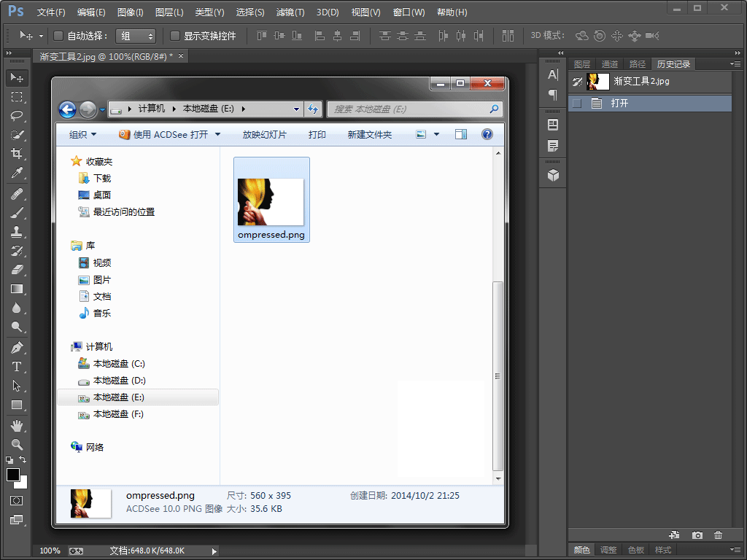This screenshot has width=747, height=560.
Task: Create new snapshot camera icon
Action: click(697, 535)
